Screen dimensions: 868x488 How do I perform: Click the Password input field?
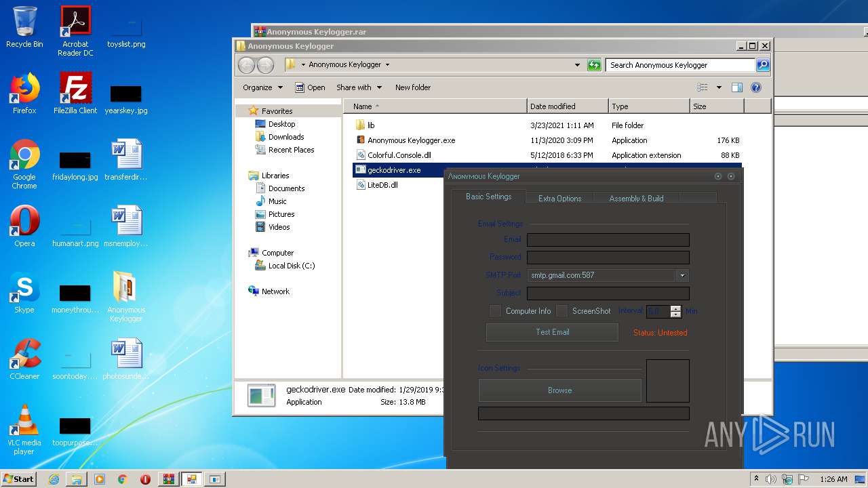(608, 258)
